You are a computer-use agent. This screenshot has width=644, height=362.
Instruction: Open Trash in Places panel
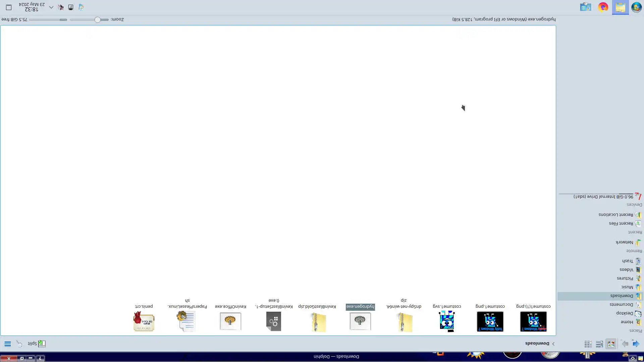[627, 261]
